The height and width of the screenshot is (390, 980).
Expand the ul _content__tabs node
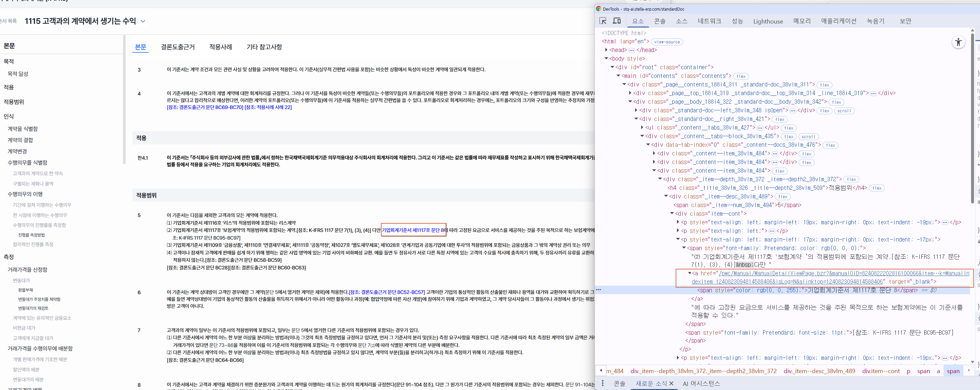(642, 127)
